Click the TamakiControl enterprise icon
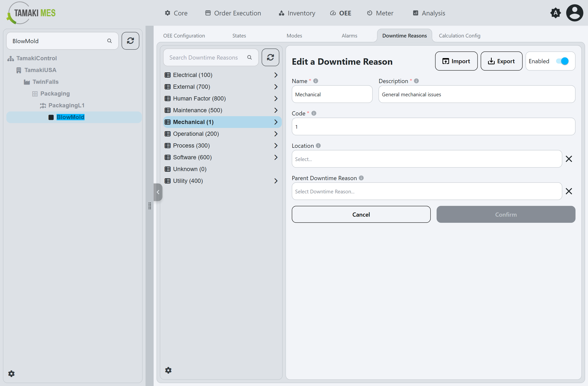Viewport: 588px width, 386px height. 11,58
